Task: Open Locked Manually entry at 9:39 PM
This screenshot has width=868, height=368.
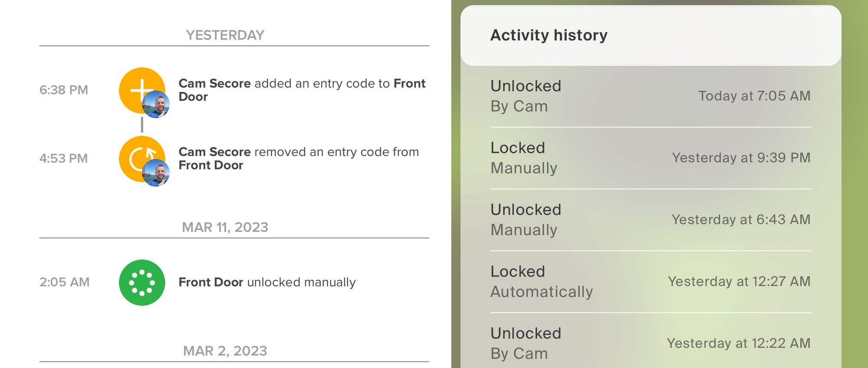Action: pos(650,158)
